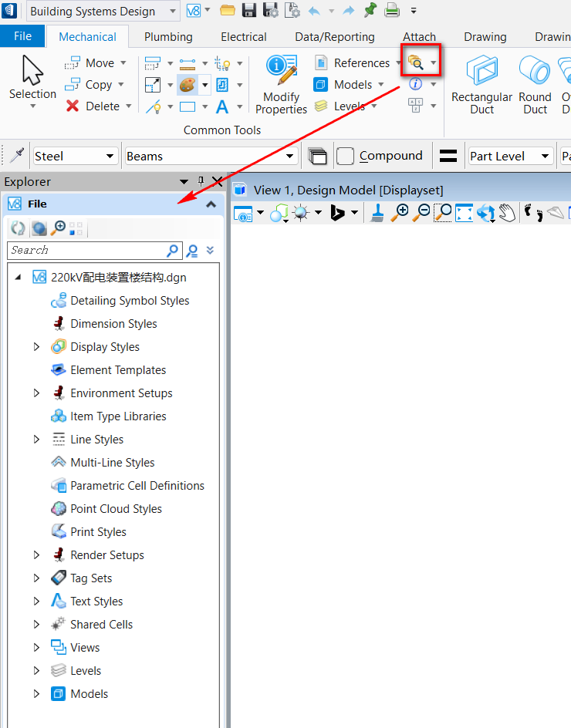Viewport: 571px width, 728px height.
Task: Select Item Type Libraries tree item
Action: tap(108, 416)
